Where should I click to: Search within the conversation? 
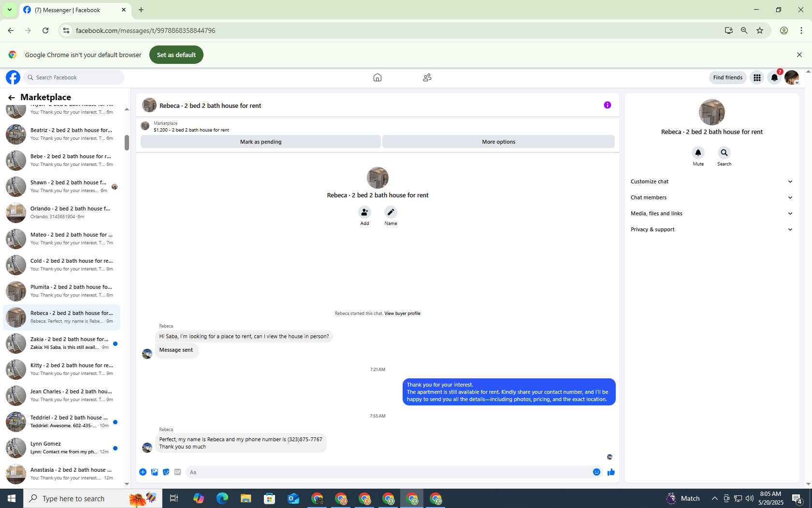(724, 153)
